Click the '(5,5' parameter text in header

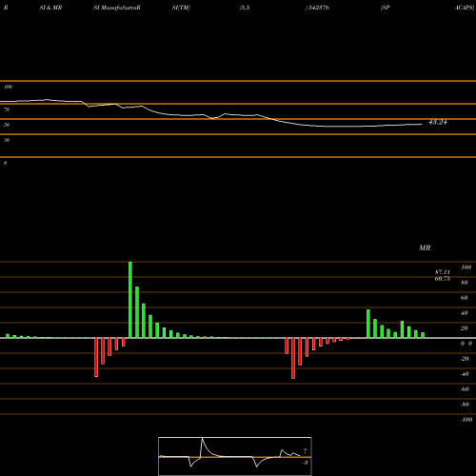245,8
